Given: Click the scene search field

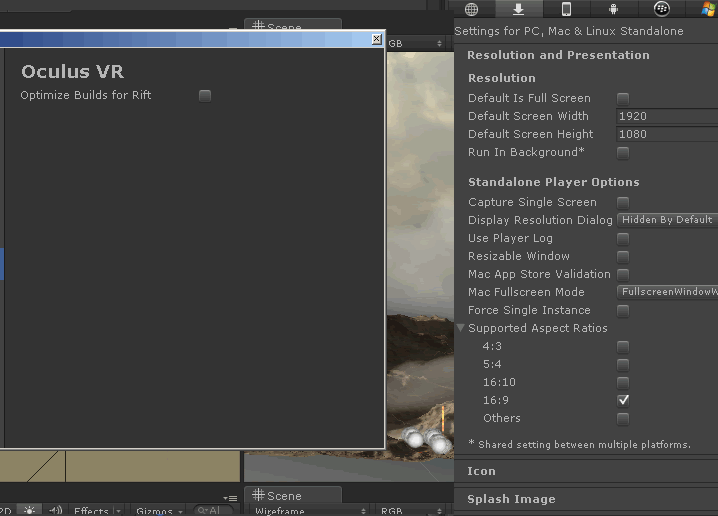Looking at the screenshot, I should click(213, 510).
